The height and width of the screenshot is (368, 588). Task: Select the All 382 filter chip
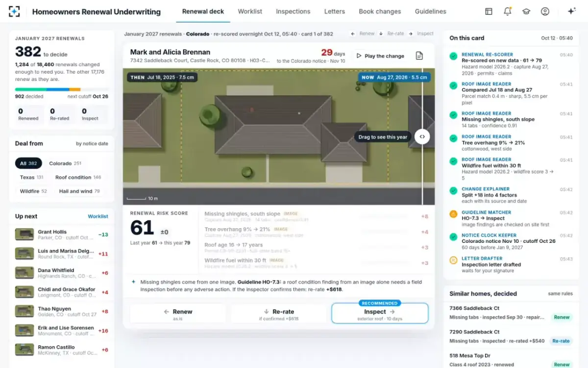click(x=28, y=163)
